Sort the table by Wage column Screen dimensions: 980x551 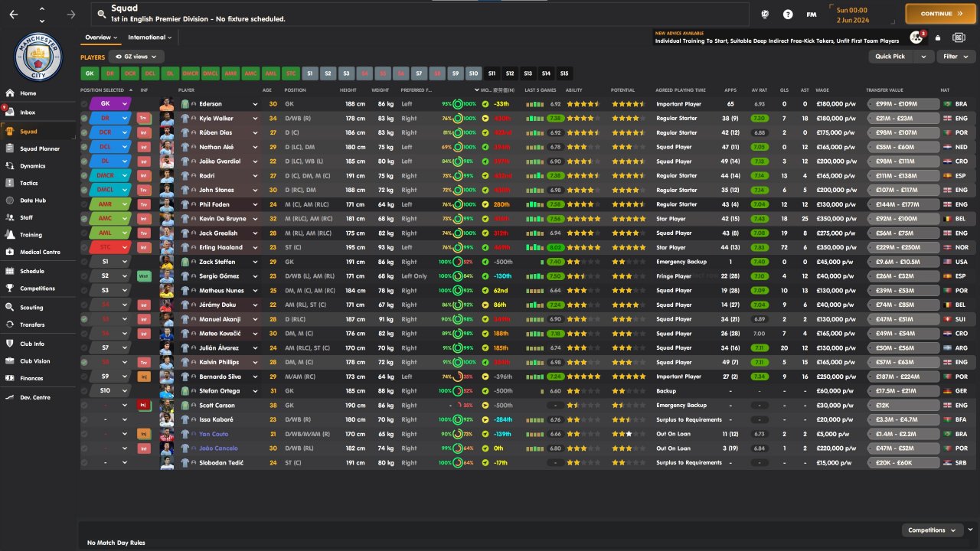point(822,90)
